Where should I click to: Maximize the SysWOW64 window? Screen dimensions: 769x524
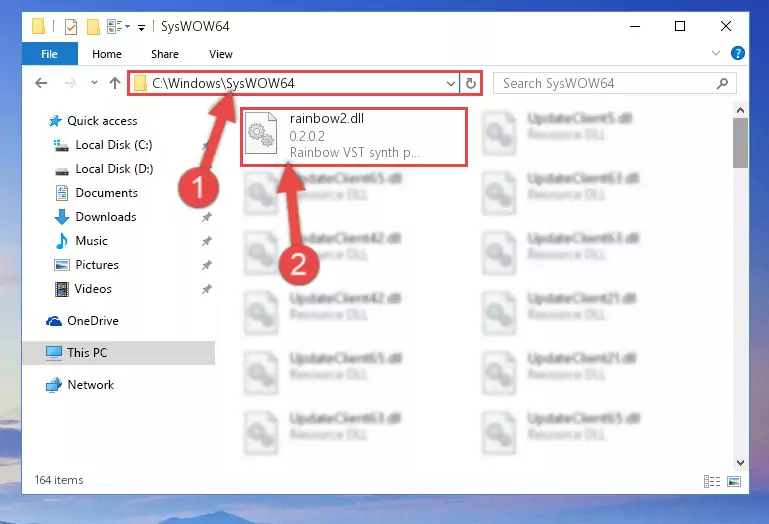(x=680, y=26)
